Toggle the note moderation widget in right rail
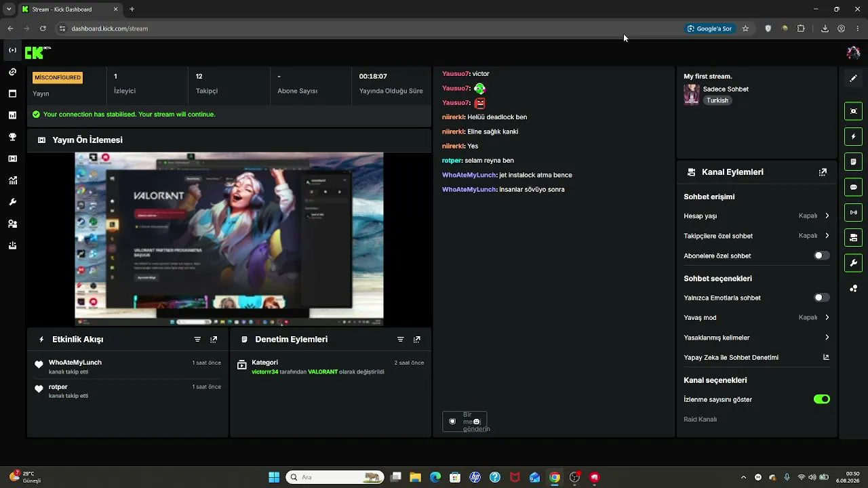The image size is (868, 488). click(853, 162)
